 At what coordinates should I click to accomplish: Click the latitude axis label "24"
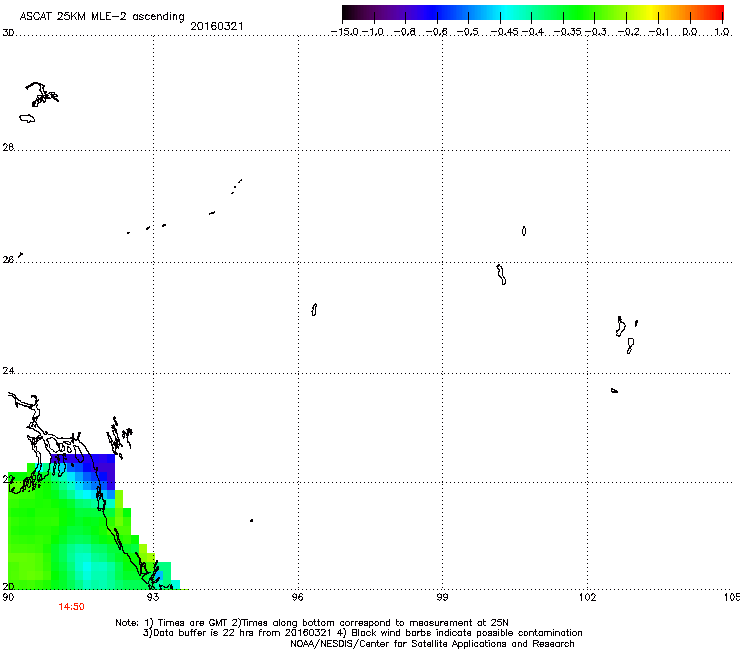(8, 371)
